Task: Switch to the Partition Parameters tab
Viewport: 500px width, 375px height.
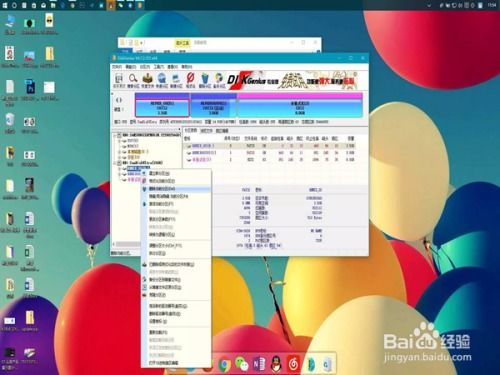Action: tap(191, 131)
